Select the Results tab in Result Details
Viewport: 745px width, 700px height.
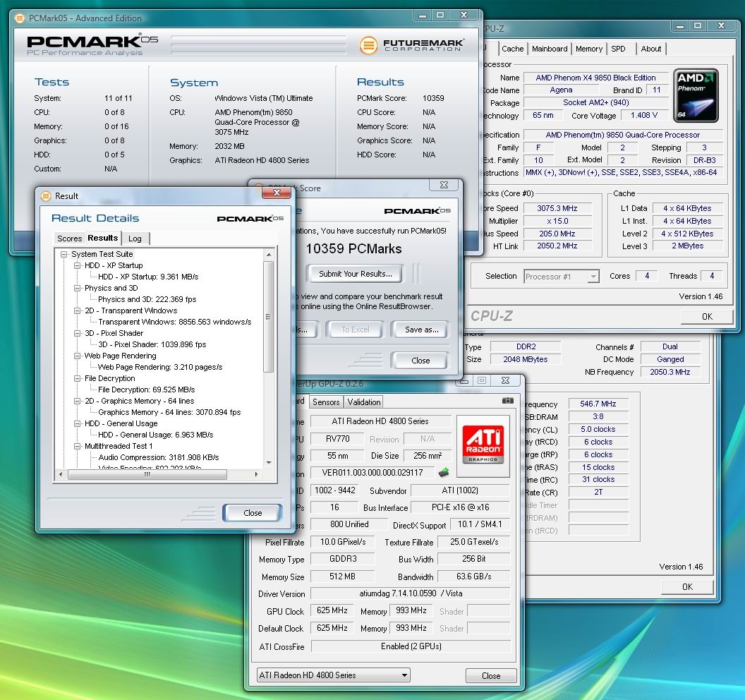pyautogui.click(x=102, y=238)
